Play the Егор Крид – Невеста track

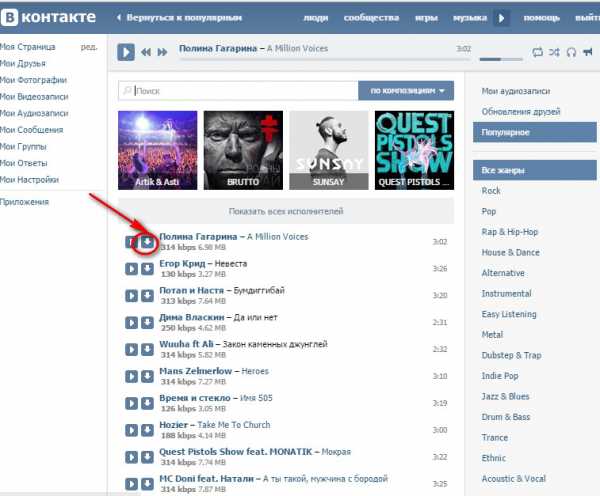[131, 269]
